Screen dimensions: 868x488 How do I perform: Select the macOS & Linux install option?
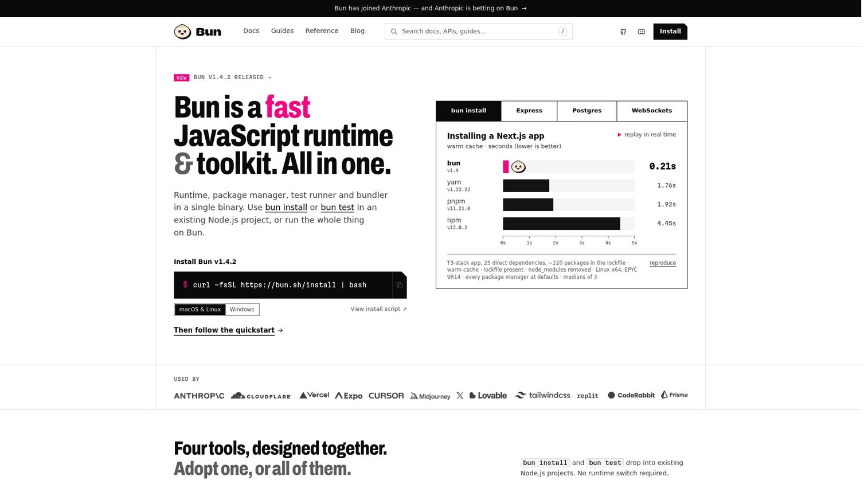click(200, 310)
